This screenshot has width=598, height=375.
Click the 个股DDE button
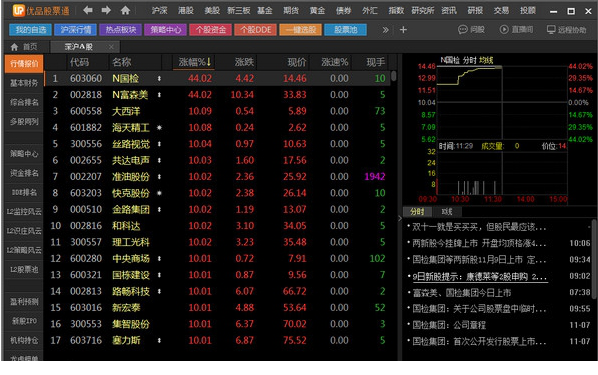coord(256,29)
